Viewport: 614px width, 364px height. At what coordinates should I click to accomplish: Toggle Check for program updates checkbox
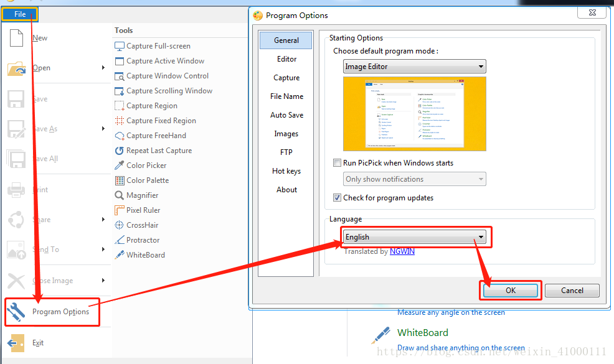pyautogui.click(x=337, y=198)
